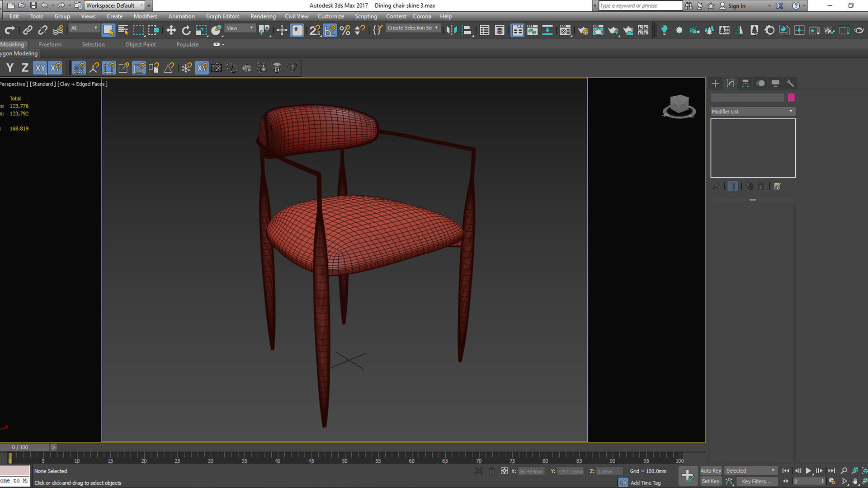The image size is (868, 488).
Task: Open the Create Selection Set dropdown
Action: (x=412, y=28)
